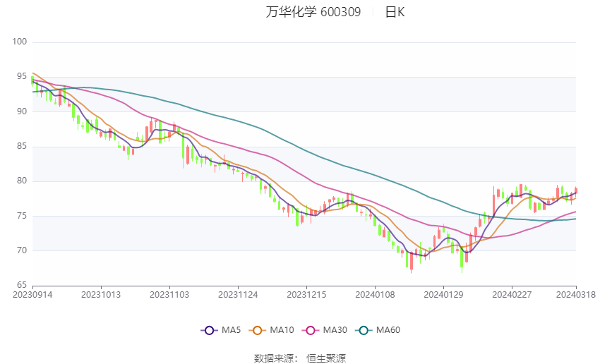The image size is (600, 364).
Task: Click the 65 price label on the y-axis
Action: point(21,285)
